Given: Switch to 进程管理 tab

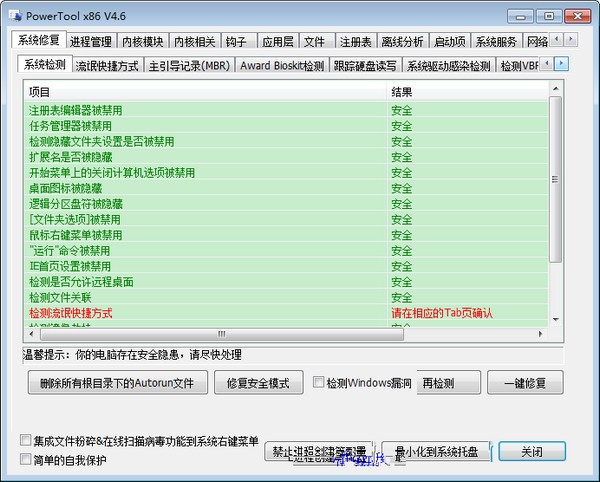Looking at the screenshot, I should point(91,41).
